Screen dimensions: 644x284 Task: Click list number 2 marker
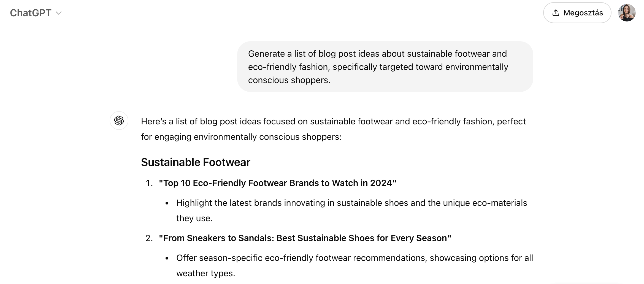(149, 238)
